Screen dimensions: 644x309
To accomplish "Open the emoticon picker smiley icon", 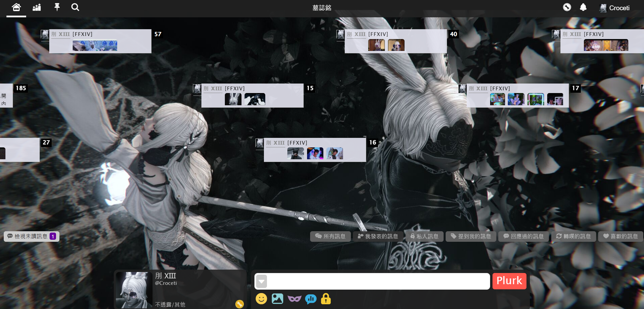I will coord(261,298).
